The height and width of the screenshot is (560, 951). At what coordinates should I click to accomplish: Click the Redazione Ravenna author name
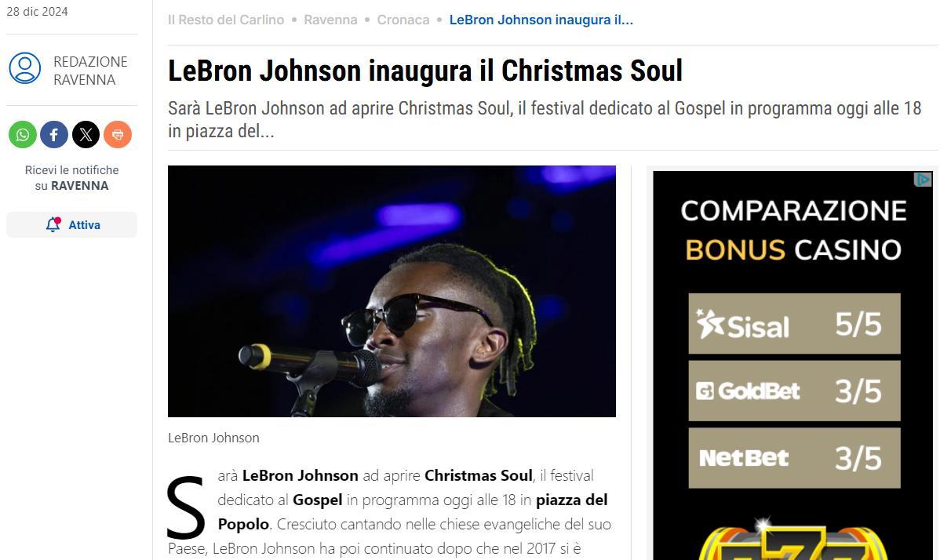coord(90,71)
